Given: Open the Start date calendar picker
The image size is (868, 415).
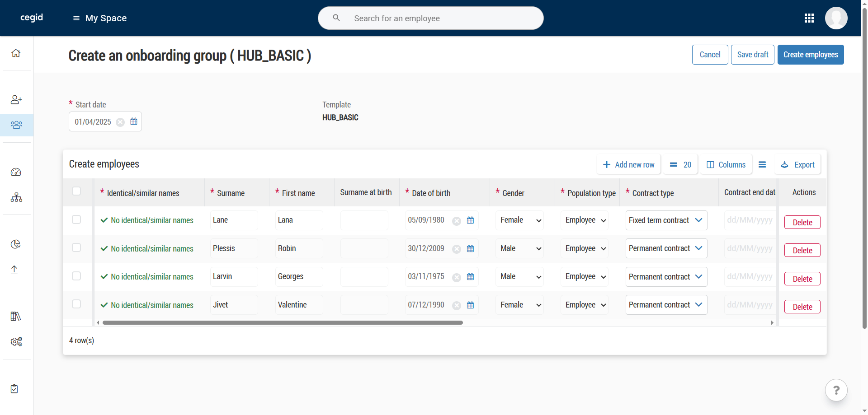Looking at the screenshot, I should point(134,121).
